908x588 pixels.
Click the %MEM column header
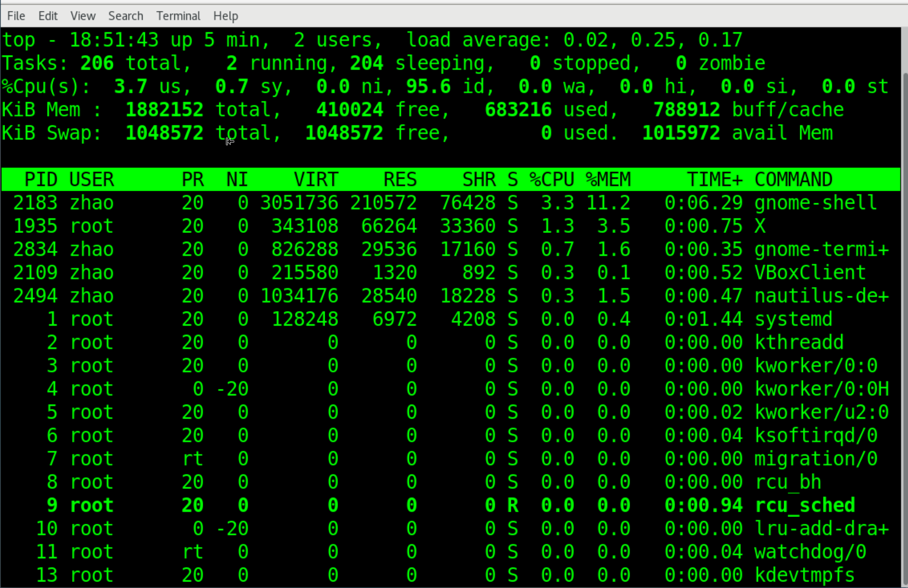(608, 179)
